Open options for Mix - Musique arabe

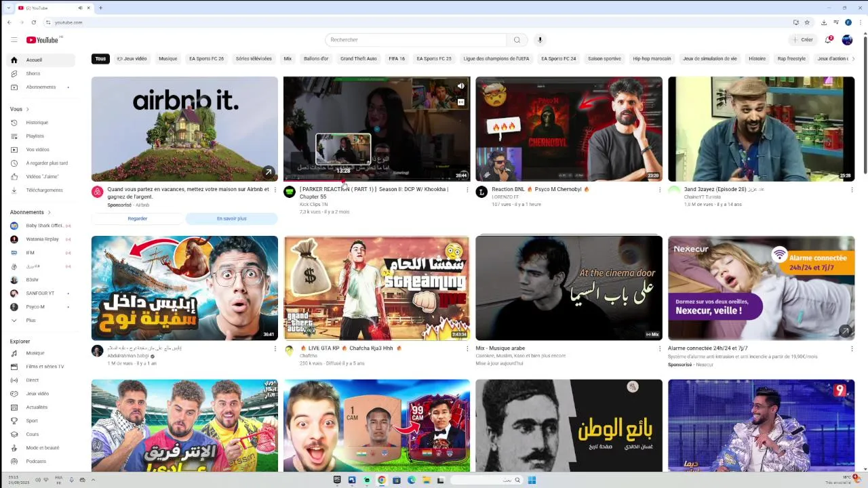pos(659,348)
